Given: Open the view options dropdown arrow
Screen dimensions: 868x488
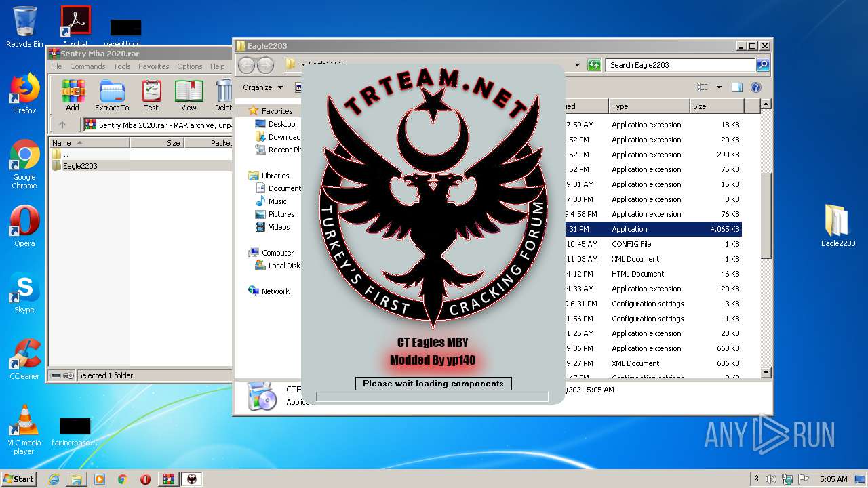Looking at the screenshot, I should [719, 87].
